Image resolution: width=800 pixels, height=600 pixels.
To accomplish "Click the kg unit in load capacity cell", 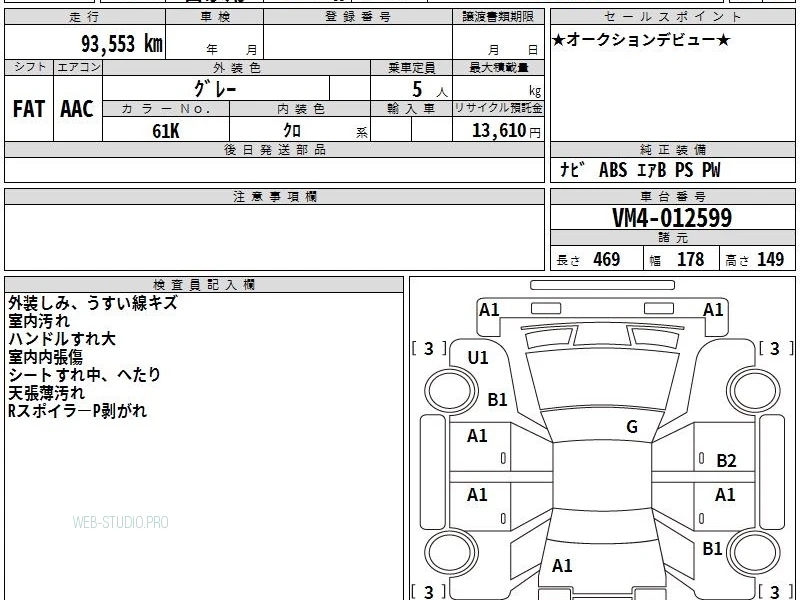I will click(535, 91).
